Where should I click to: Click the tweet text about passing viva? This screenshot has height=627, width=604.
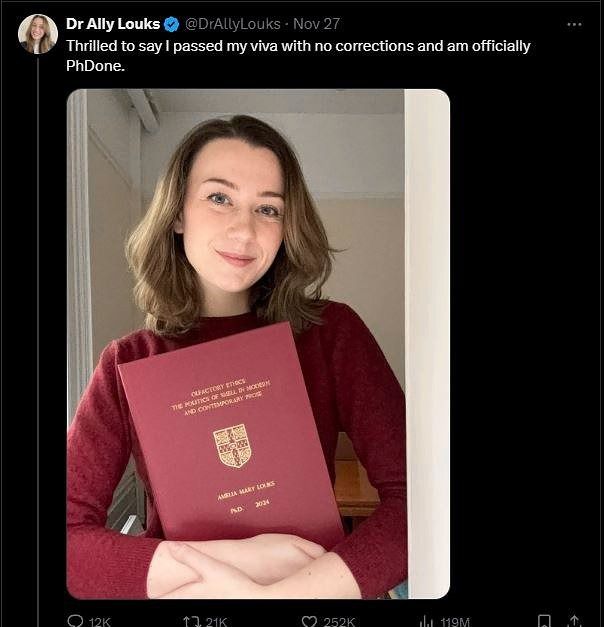(298, 55)
